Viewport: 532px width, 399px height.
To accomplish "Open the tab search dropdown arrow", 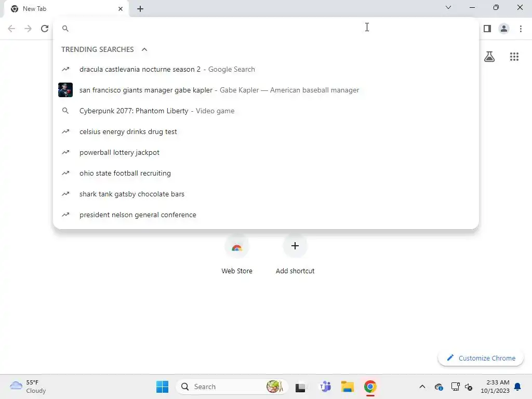I will click(x=448, y=7).
